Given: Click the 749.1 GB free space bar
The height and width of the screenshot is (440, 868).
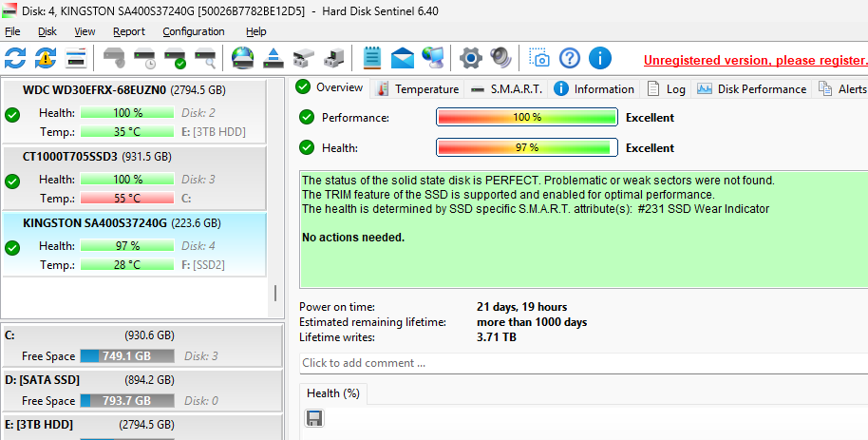Looking at the screenshot, I should [x=127, y=355].
